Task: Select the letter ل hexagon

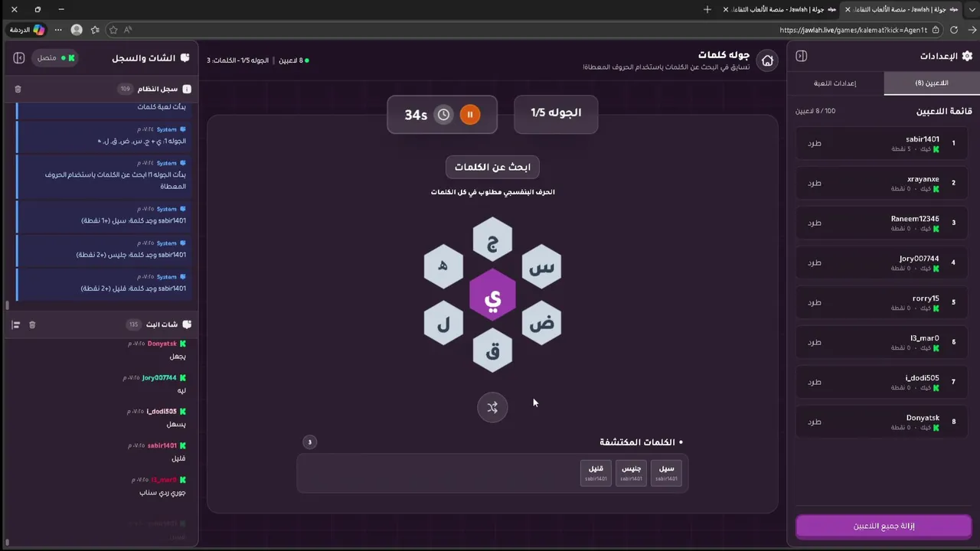Action: point(444,323)
